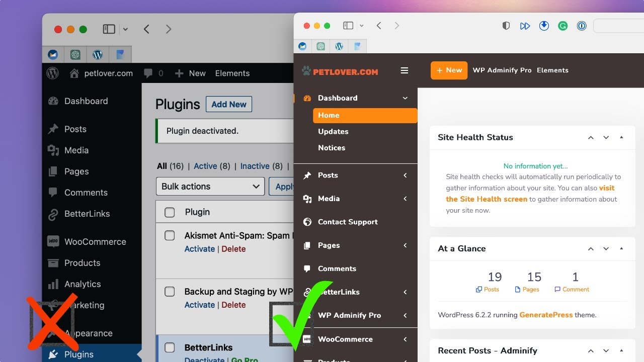This screenshot has height=362, width=644.
Task: Filter plugins by Inactive (8)
Action: tap(262, 166)
